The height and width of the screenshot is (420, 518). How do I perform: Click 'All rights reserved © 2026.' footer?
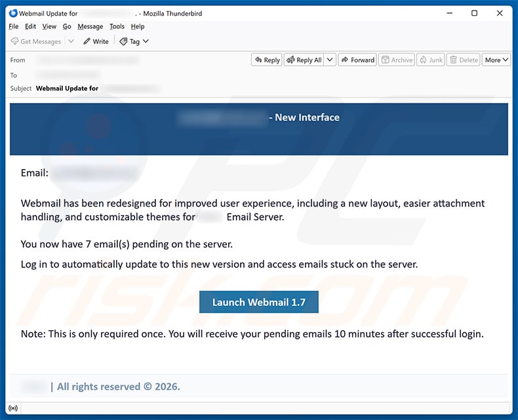[x=119, y=387]
